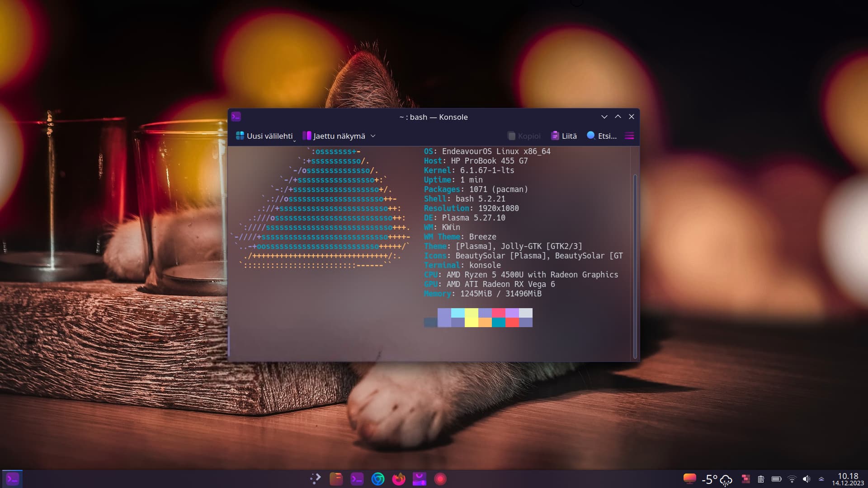Viewport: 868px width, 488px height.
Task: Click the Shell line bash 5.2.21
Action: pos(465,199)
